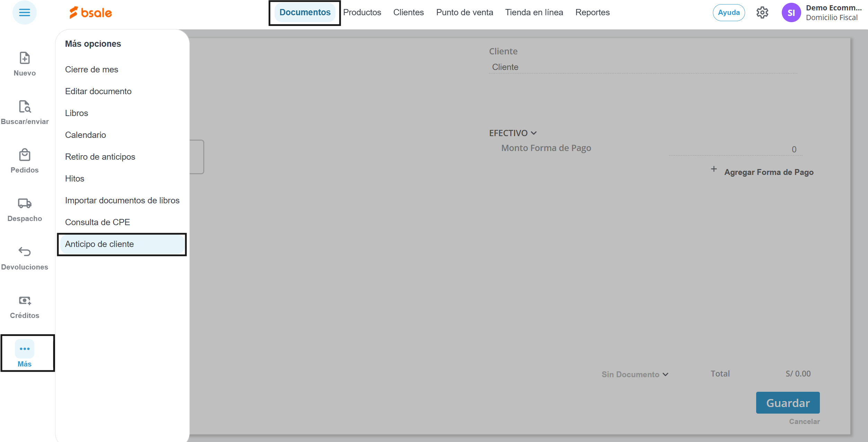Open the Despacho truck icon
This screenshot has width=868, height=442.
pos(25,203)
